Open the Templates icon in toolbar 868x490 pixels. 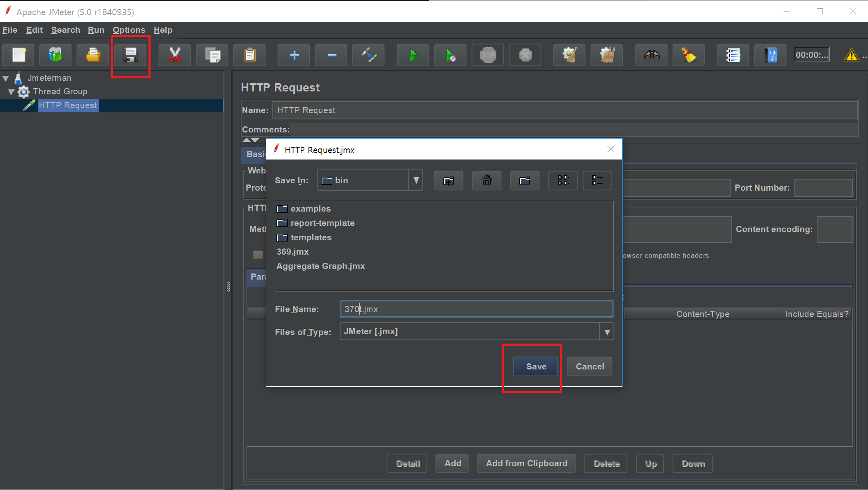[x=56, y=55]
